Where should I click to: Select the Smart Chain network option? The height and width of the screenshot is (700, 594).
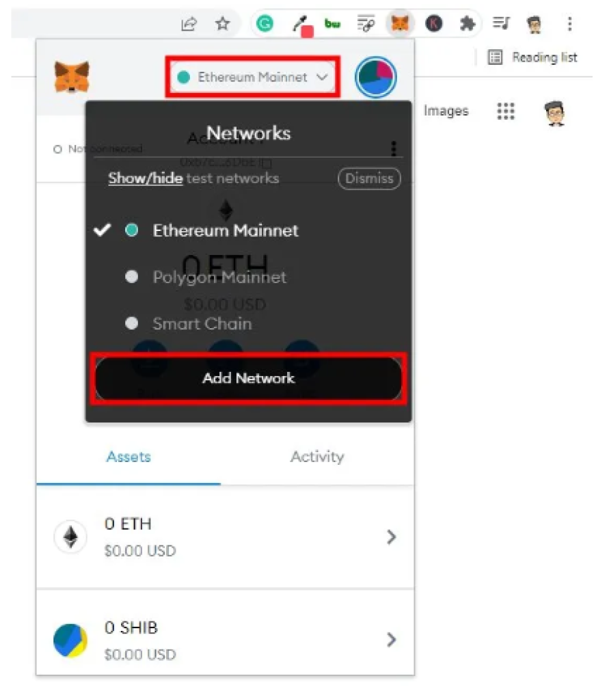(202, 323)
